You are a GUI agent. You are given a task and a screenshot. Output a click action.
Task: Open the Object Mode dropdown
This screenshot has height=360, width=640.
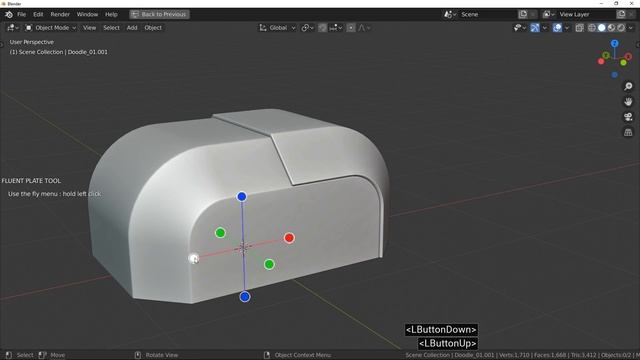[51, 28]
